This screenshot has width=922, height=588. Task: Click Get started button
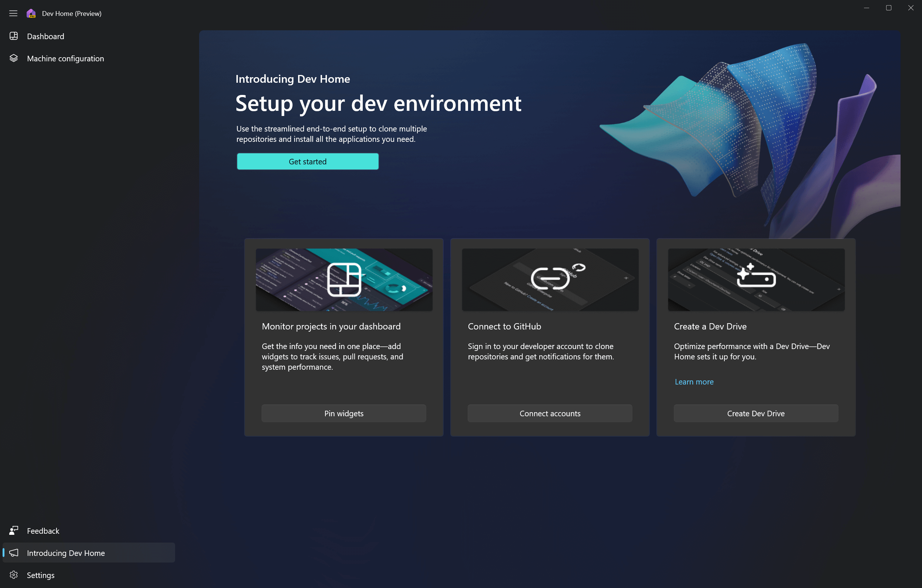point(308,161)
